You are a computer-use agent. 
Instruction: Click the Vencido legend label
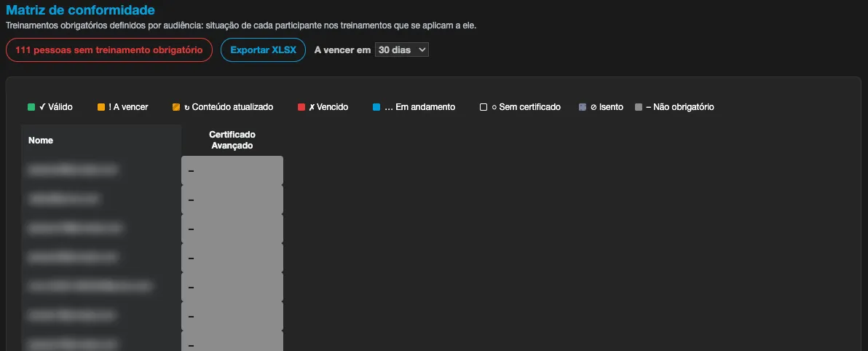click(x=328, y=107)
